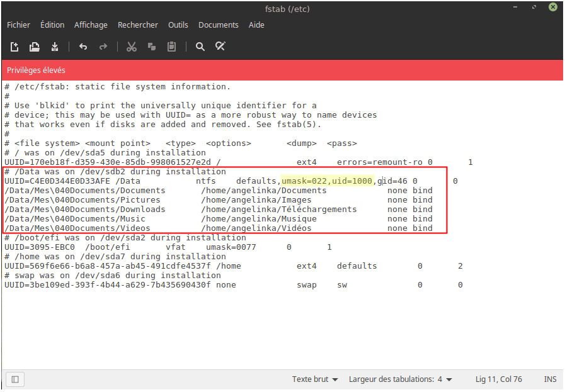Click /Data/Mes\040Documents/Videos source path
Screen dimensions: 565x392
pyautogui.click(x=77, y=228)
